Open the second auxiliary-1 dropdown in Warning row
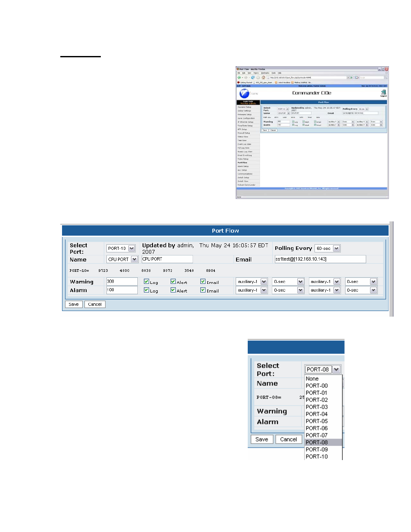The width and height of the screenshot is (411, 532). (325, 281)
